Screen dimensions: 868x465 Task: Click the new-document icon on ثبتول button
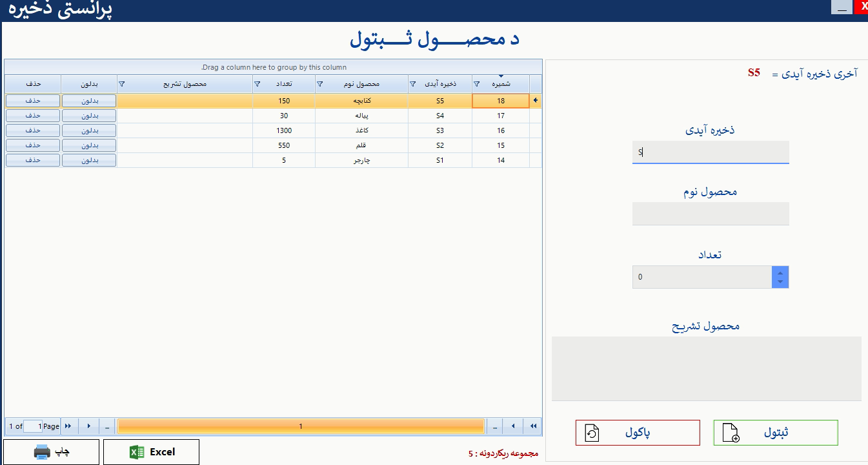tap(731, 433)
